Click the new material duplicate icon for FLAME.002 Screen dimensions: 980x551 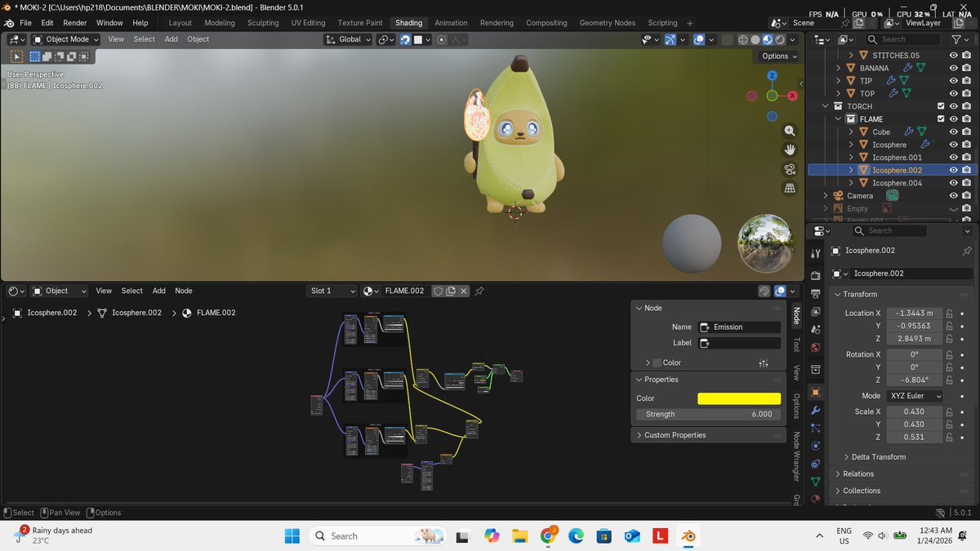click(451, 291)
